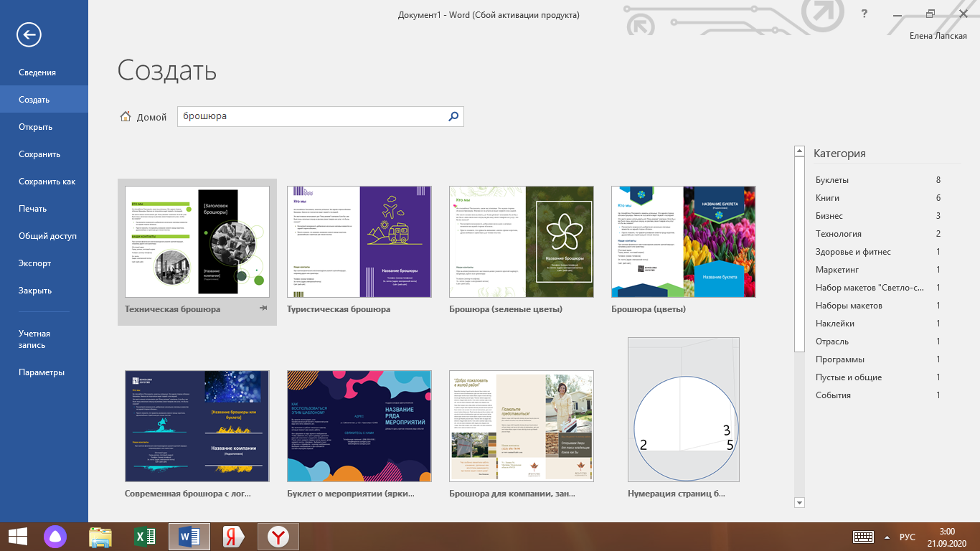
Task: Click scrollbar down arrow in templates
Action: point(799,503)
